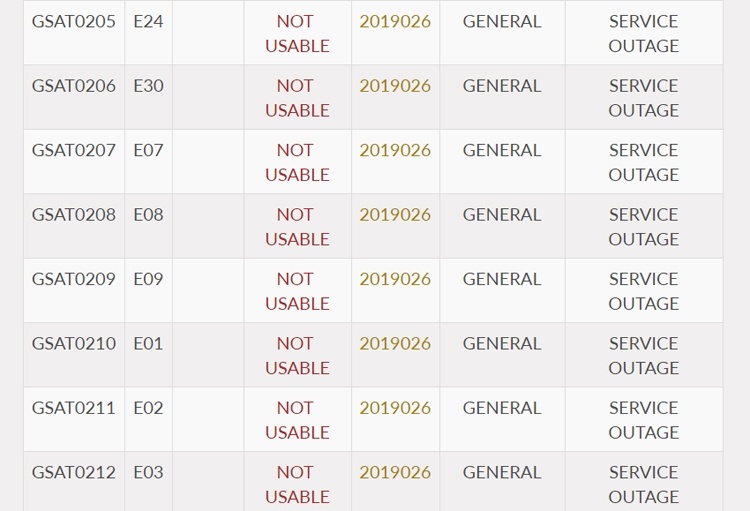Click the E01 identifier cell
Screen dimensions: 750x511
[148, 344]
